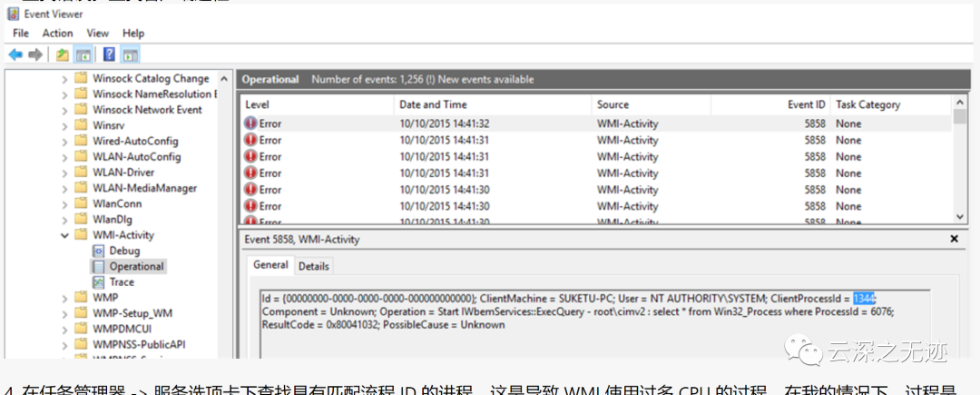
Task: Expand the WMP folder
Action: (65, 298)
